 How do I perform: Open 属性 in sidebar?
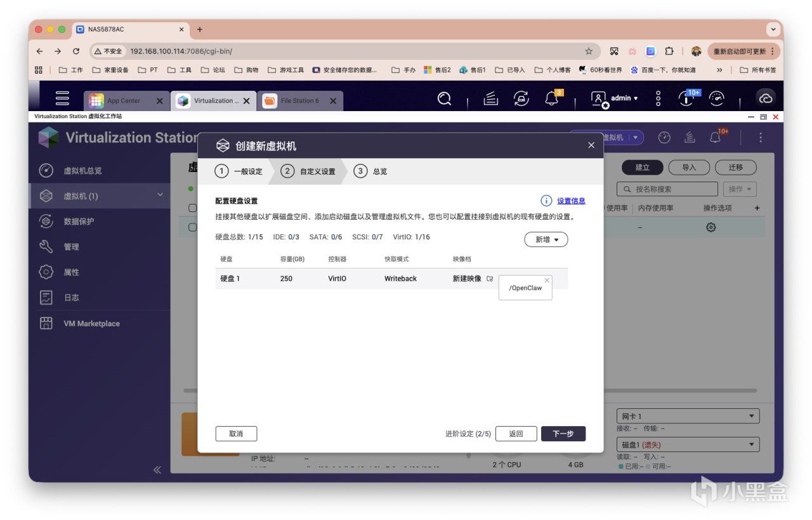100,272
